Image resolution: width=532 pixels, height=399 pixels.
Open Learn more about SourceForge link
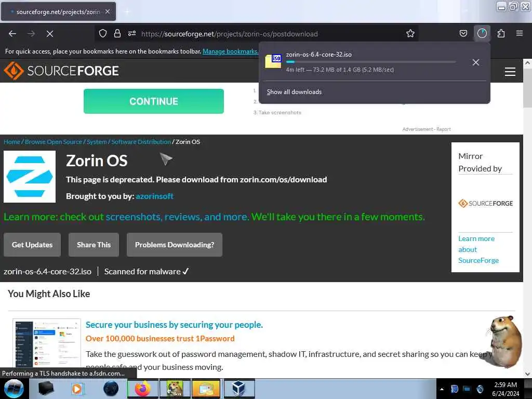(478, 249)
